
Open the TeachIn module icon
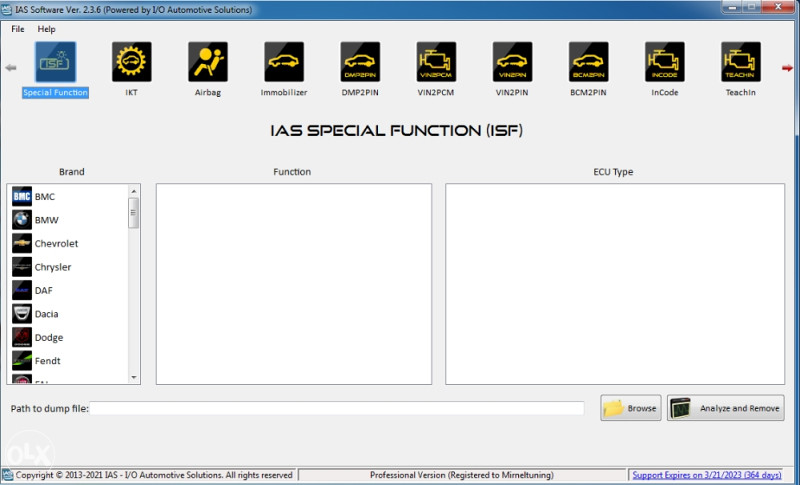coord(741,62)
